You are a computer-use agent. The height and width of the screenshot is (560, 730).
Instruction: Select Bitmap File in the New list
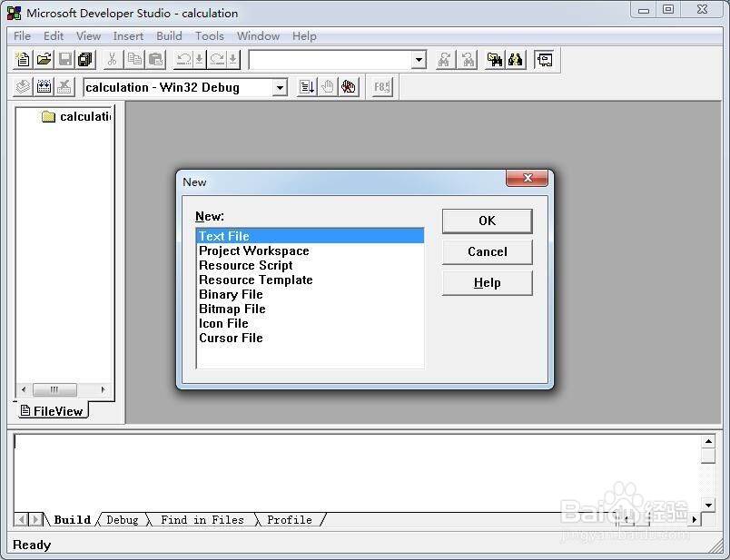pyautogui.click(x=310, y=309)
